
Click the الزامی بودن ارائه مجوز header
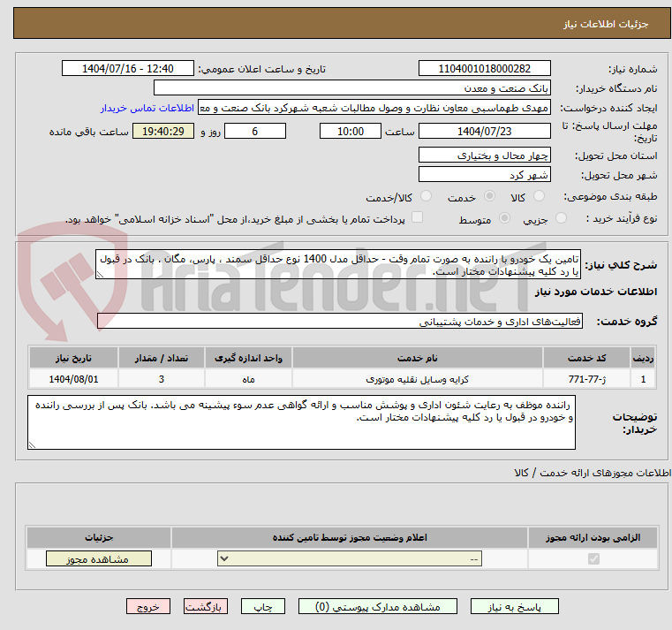pos(593,537)
